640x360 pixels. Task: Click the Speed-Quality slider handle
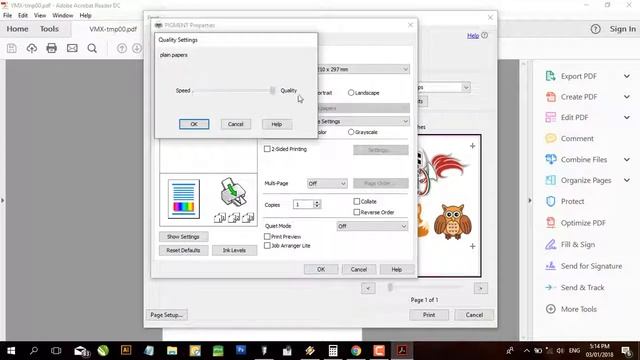click(272, 90)
